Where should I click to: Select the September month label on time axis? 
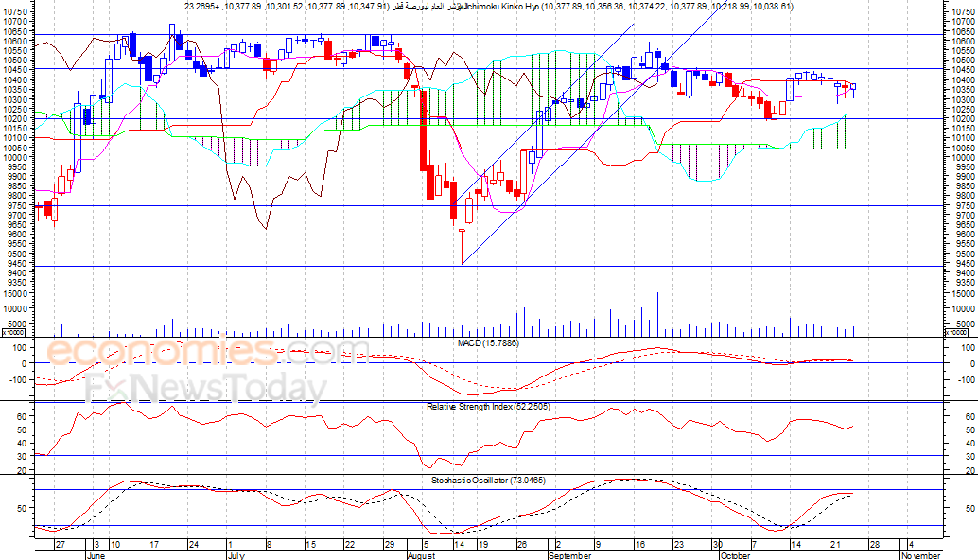569,555
